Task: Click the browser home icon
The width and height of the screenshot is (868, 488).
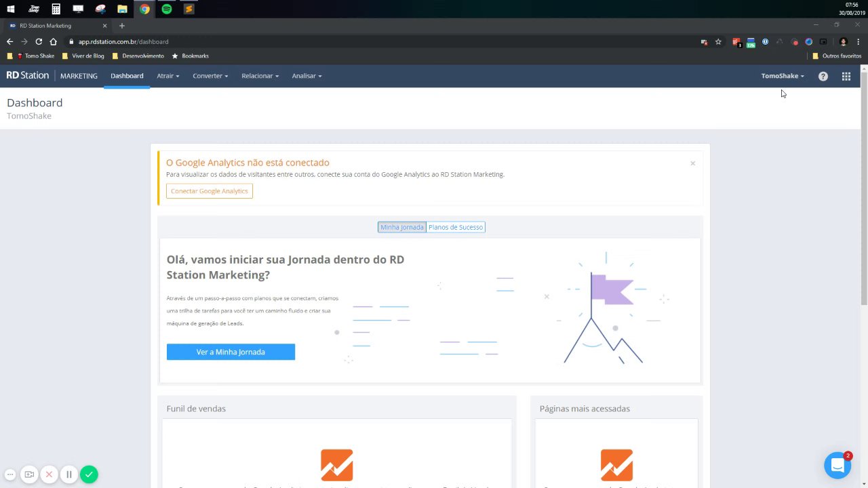Action: [x=54, y=41]
